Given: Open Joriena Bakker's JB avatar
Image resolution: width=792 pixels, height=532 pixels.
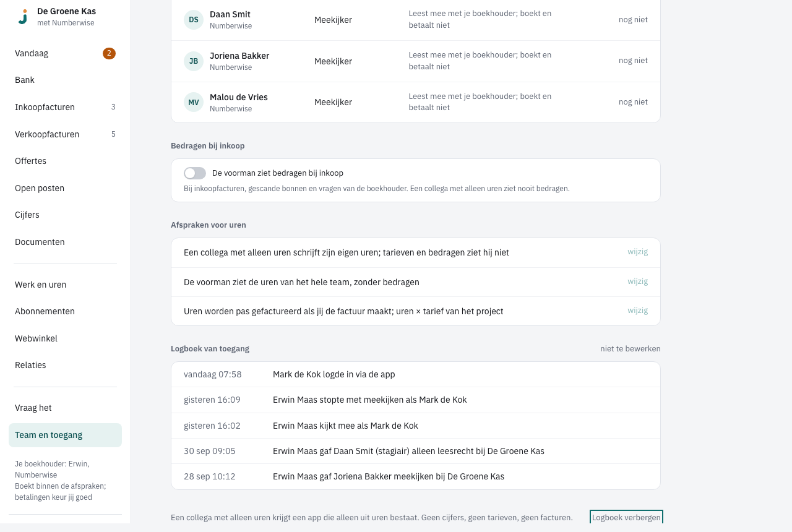Looking at the screenshot, I should [194, 61].
